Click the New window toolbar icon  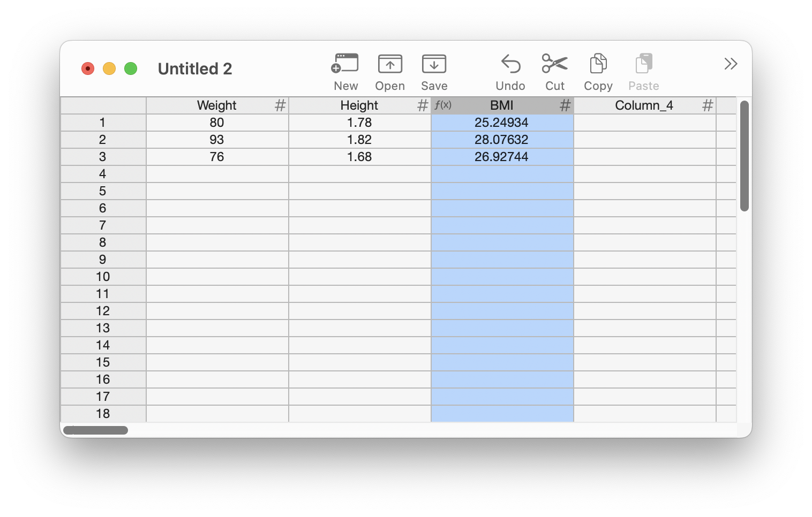coord(345,64)
